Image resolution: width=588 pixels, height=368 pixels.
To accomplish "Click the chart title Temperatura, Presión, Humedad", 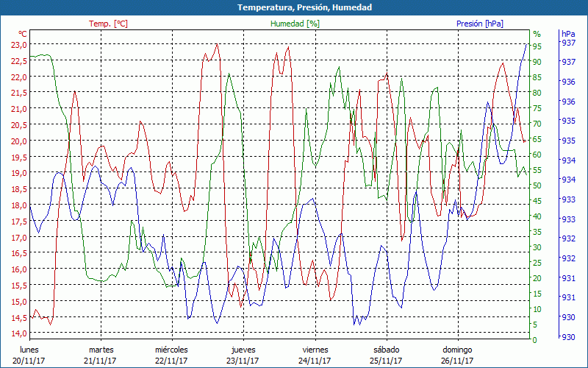I will point(294,7).
